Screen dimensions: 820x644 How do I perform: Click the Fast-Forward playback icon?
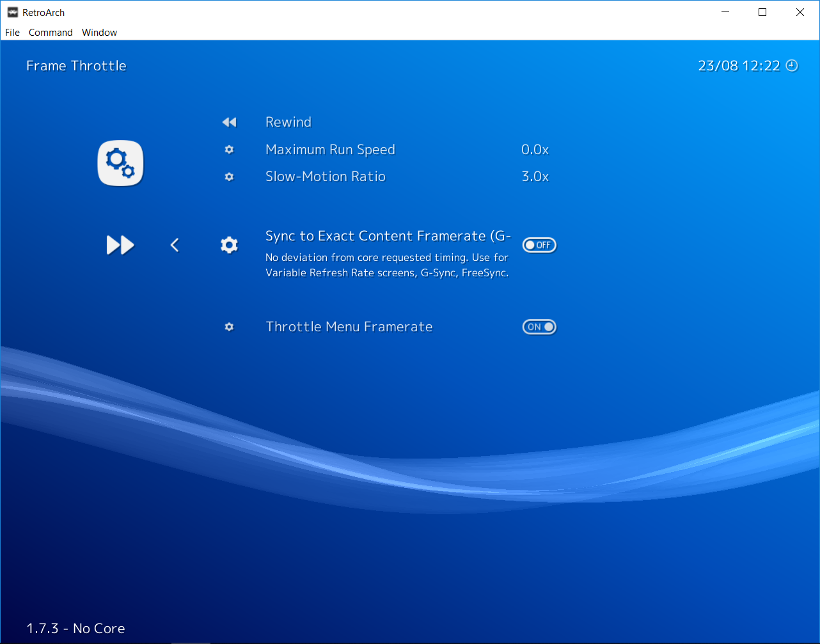(x=120, y=244)
